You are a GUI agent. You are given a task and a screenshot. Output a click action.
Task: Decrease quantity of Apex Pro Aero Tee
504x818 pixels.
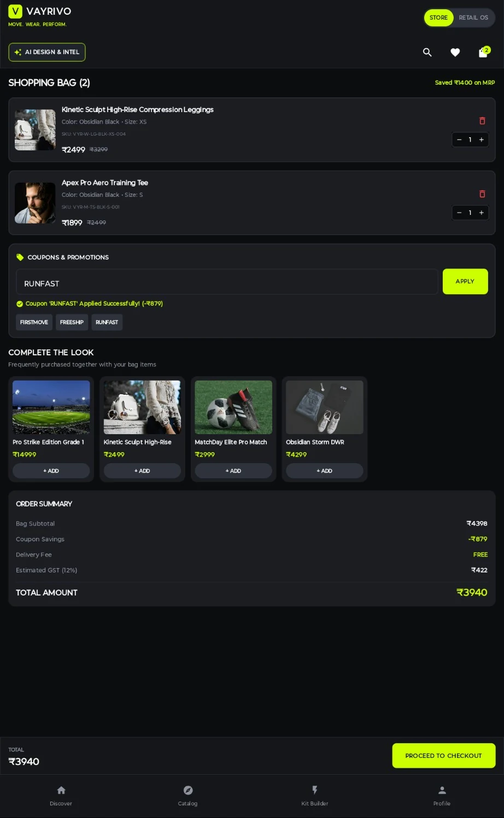point(459,213)
